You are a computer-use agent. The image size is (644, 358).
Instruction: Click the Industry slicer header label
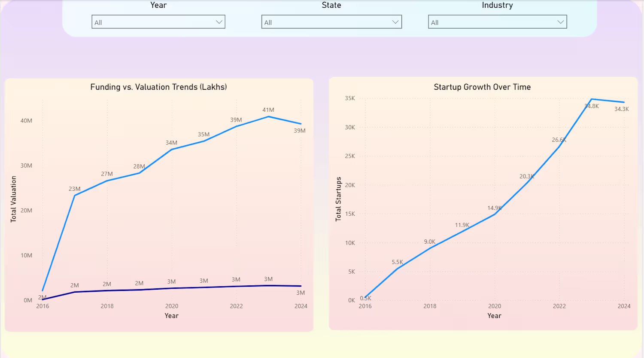pyautogui.click(x=497, y=5)
